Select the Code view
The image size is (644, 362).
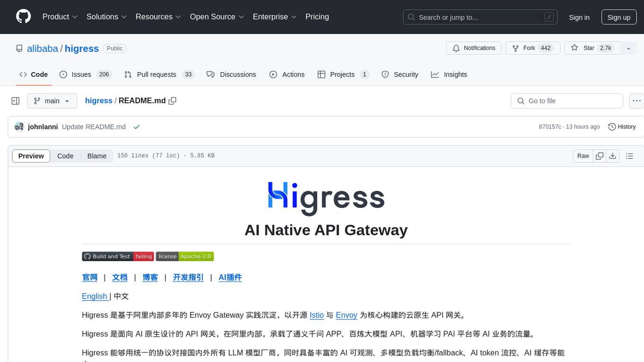click(65, 156)
